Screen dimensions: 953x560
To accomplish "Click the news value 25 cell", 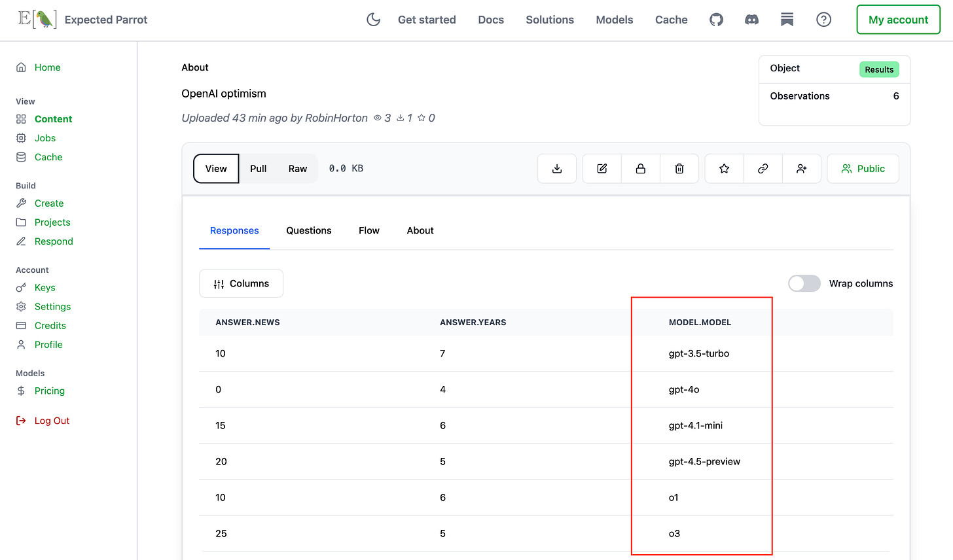I will point(221,533).
